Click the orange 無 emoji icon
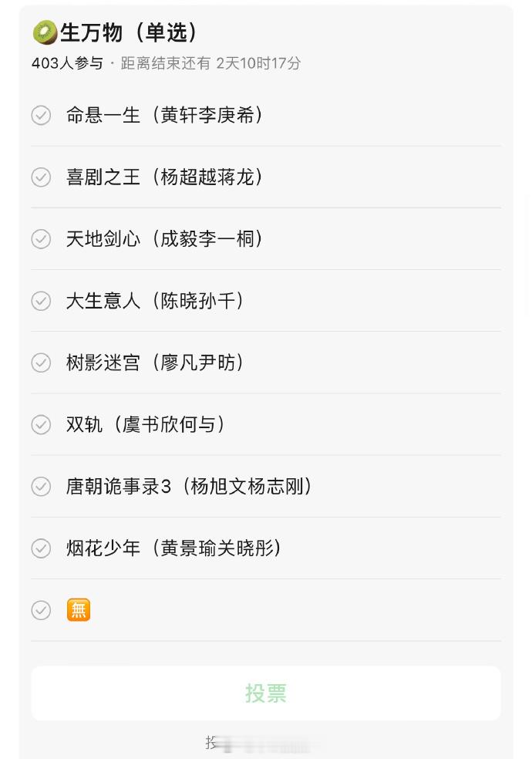 (79, 610)
